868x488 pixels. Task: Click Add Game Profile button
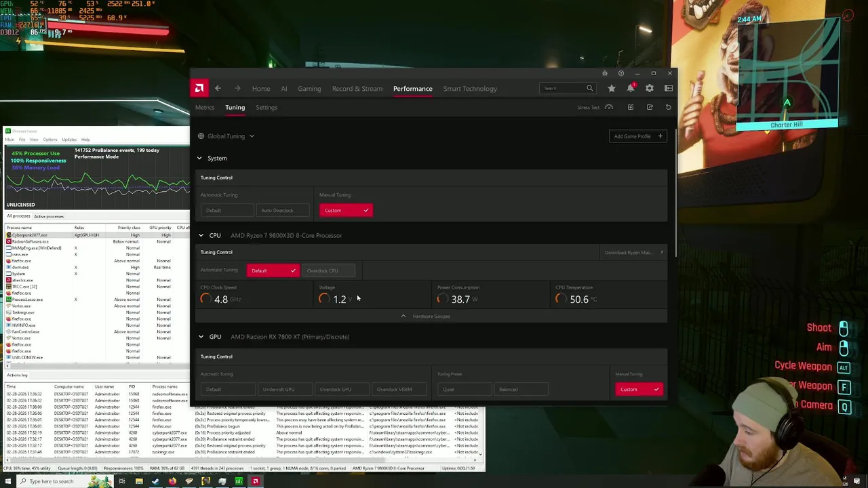638,136
